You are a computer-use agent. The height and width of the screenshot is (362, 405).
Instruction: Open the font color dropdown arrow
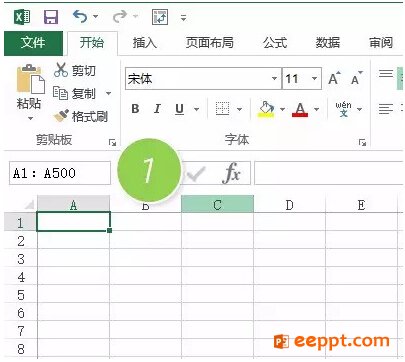pos(317,109)
